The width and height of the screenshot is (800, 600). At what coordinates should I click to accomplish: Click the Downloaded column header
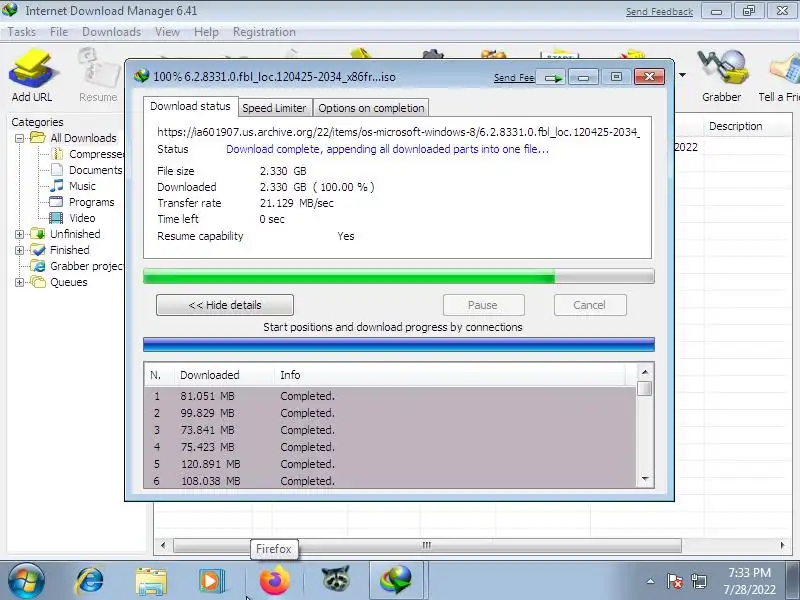coord(224,375)
